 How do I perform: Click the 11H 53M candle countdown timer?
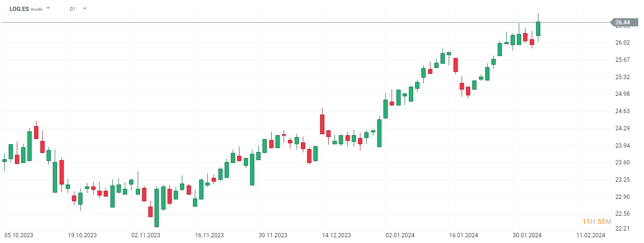[596, 221]
